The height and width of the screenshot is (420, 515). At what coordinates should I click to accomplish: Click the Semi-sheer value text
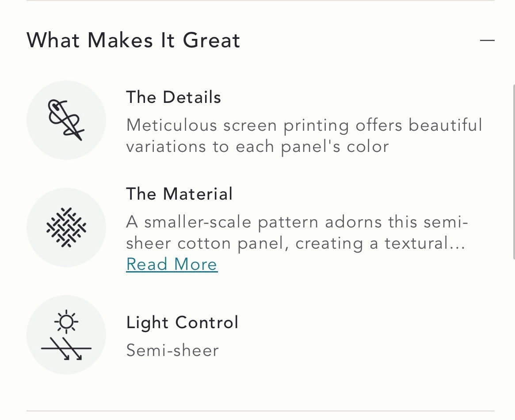(172, 350)
